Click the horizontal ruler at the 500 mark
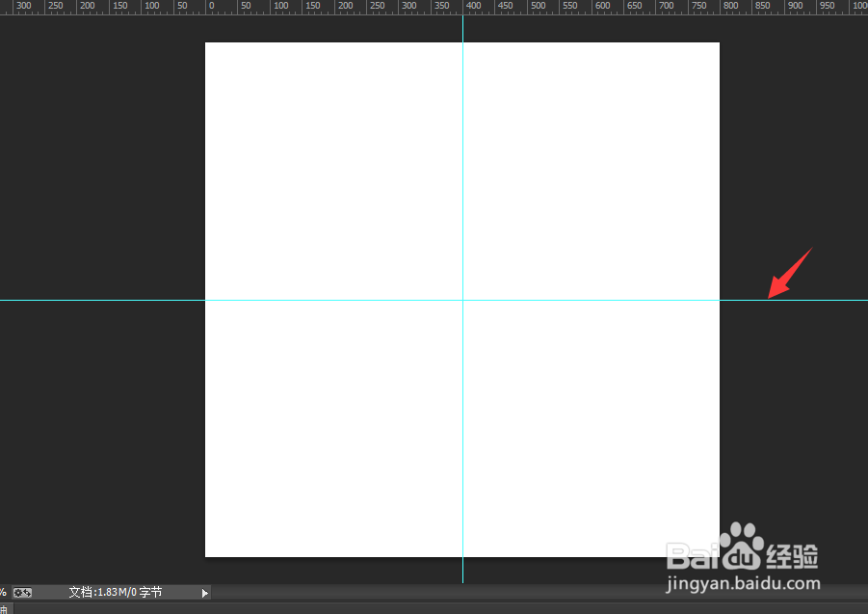Image resolution: width=868 pixels, height=614 pixels. 538,6
